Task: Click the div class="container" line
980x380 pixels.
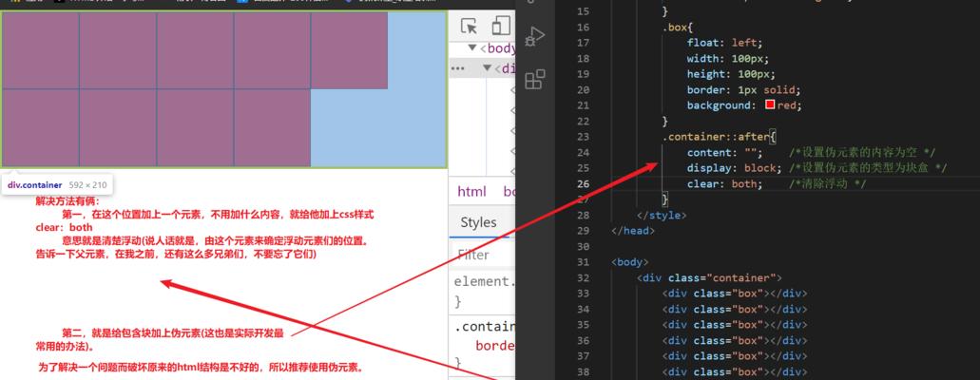Action: 709,277
